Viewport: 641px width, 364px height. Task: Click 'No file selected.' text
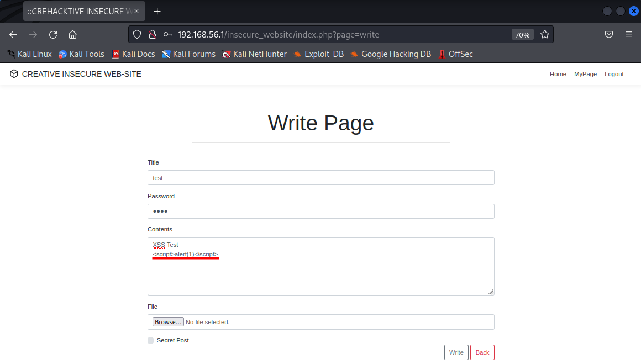point(208,322)
